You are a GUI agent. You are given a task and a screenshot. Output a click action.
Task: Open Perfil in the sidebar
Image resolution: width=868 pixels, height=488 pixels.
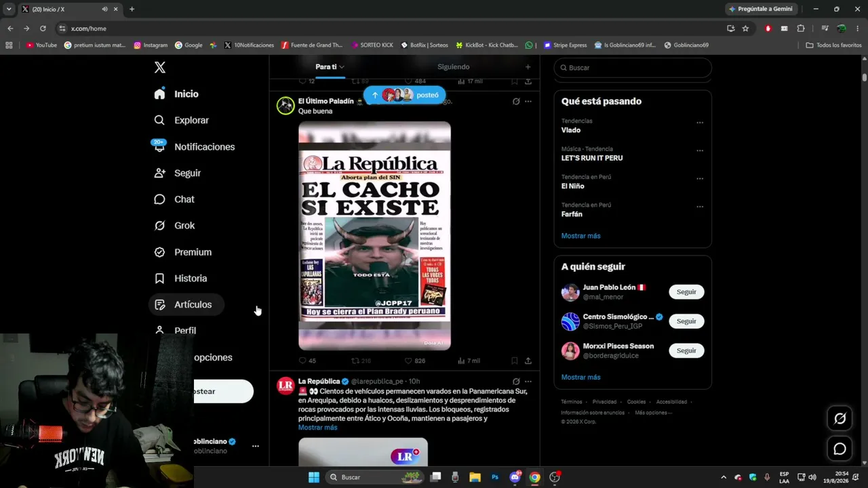(x=175, y=331)
